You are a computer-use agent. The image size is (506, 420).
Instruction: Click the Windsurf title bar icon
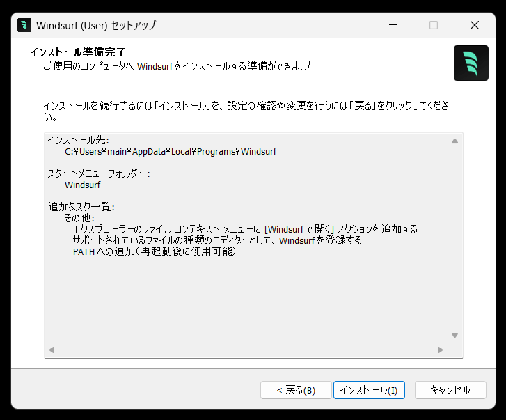point(24,25)
